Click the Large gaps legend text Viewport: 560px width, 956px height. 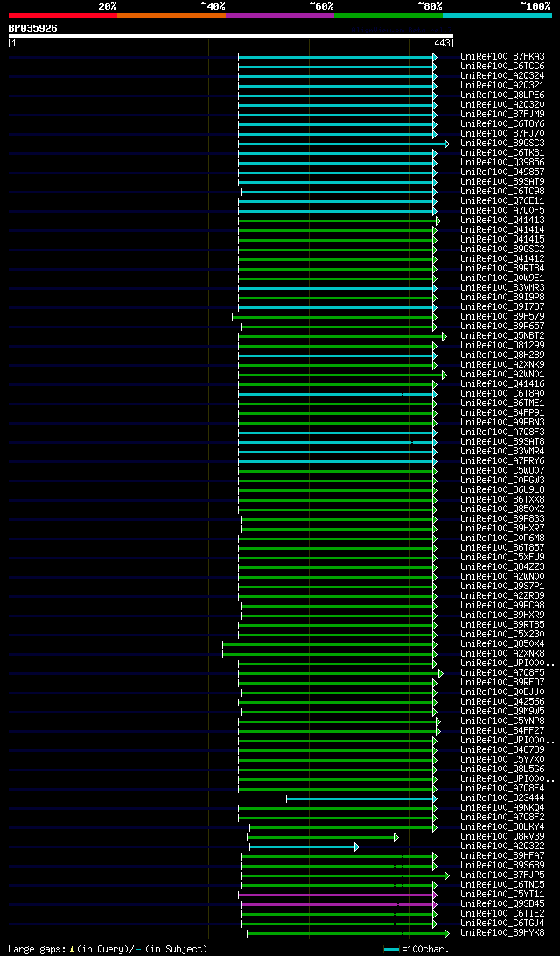coord(108,949)
